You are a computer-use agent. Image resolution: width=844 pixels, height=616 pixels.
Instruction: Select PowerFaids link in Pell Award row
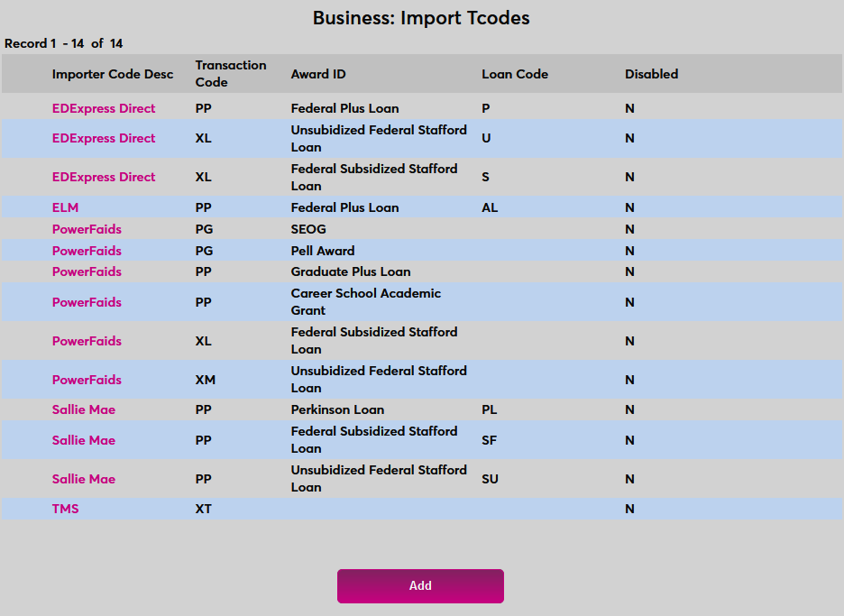coord(87,251)
